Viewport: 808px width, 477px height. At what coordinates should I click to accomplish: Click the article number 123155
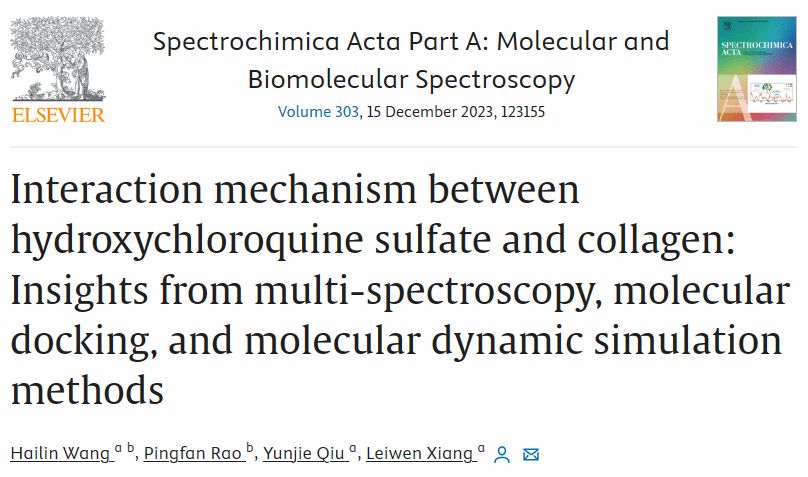point(519,111)
